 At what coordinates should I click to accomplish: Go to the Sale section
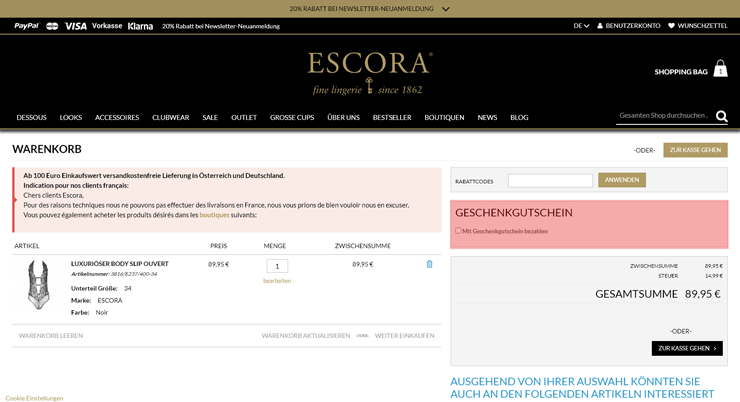pos(210,117)
